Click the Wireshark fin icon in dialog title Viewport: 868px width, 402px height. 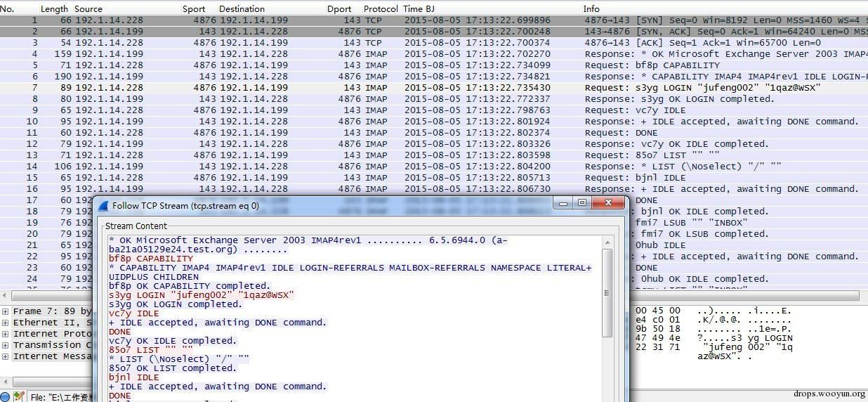[x=103, y=205]
